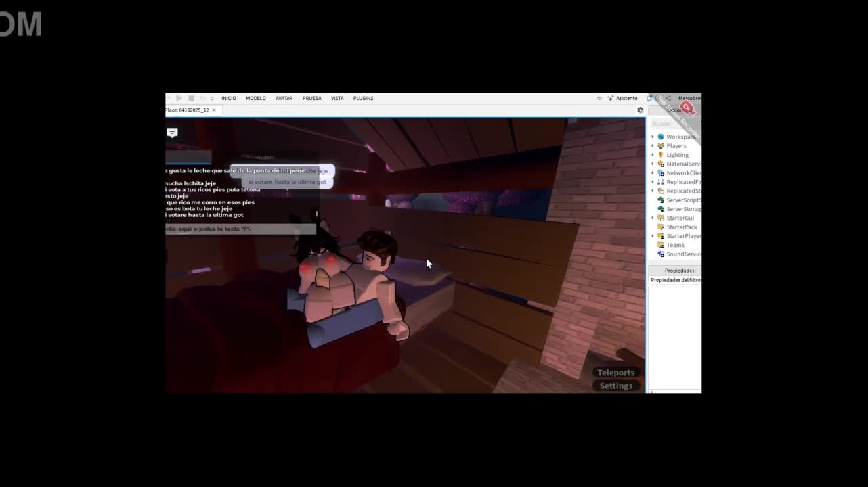This screenshot has width=868, height=487.
Task: Select the Teams item icon
Action: [661, 245]
